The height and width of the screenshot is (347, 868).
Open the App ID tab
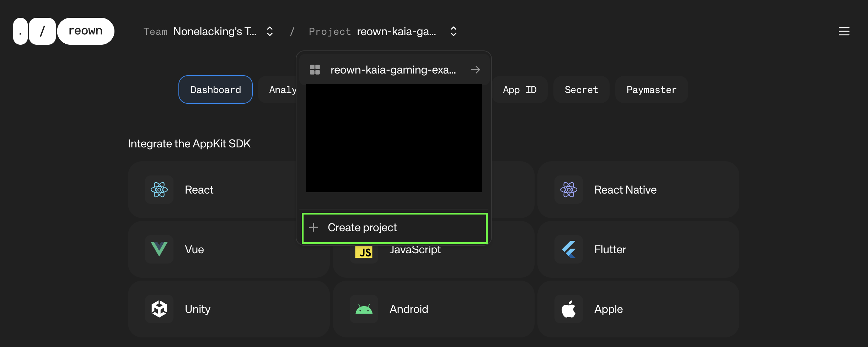coord(519,90)
